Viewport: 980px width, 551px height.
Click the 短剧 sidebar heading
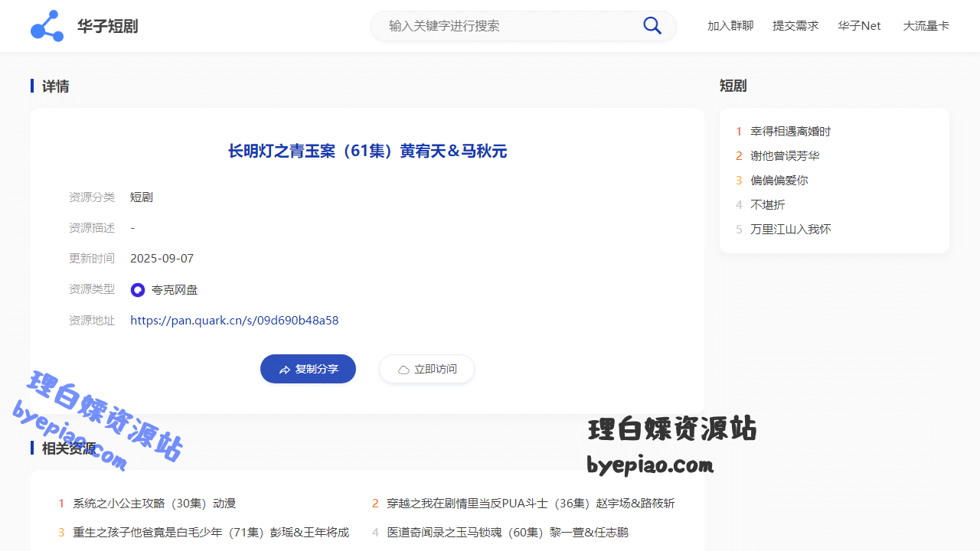733,86
